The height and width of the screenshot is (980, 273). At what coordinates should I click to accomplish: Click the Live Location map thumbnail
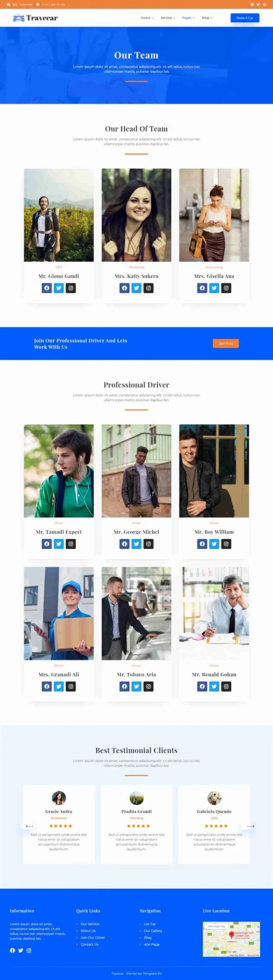[x=231, y=939]
